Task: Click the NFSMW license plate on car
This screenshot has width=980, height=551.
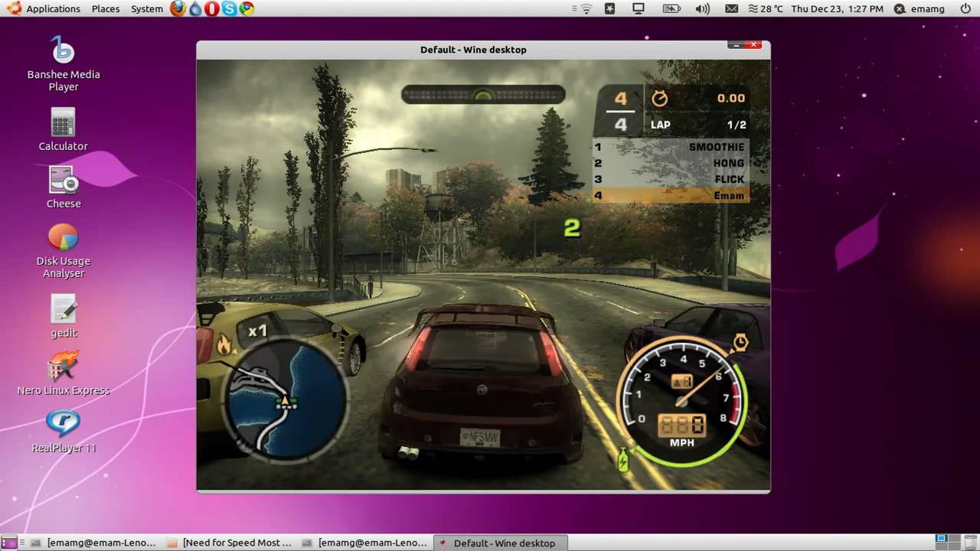Action: (x=480, y=438)
